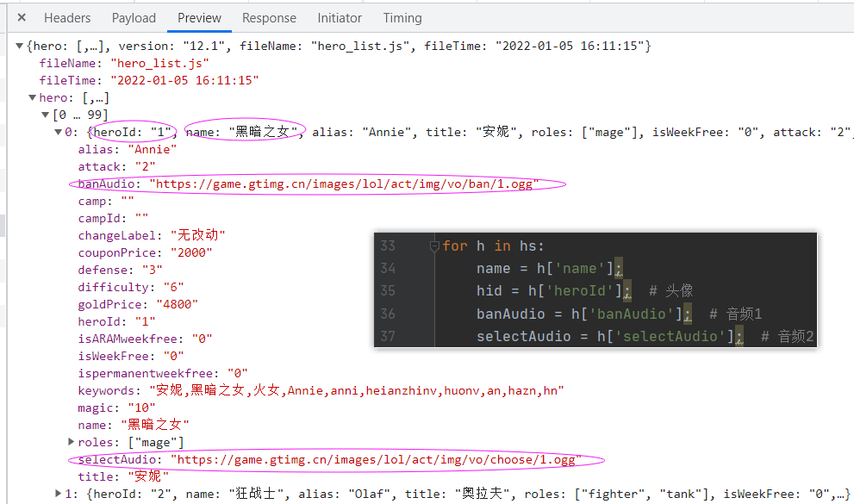The width and height of the screenshot is (854, 504).
Task: Select the Preview tab
Action: pos(199,18)
